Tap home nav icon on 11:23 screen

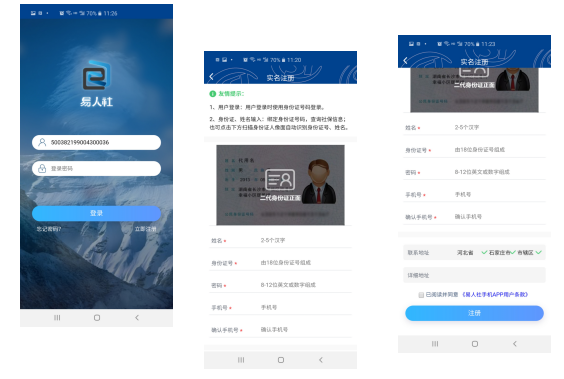(x=475, y=344)
